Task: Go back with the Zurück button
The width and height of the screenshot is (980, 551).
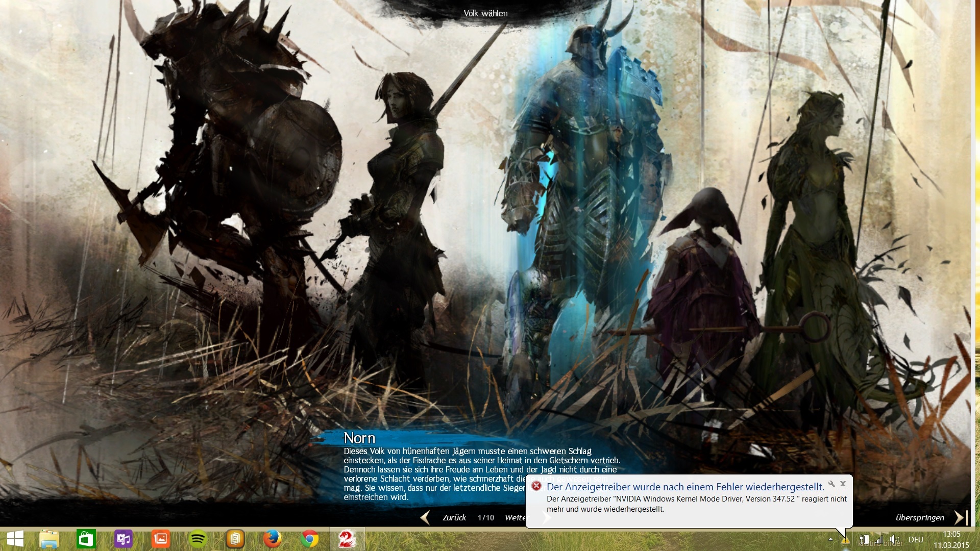Action: click(454, 517)
